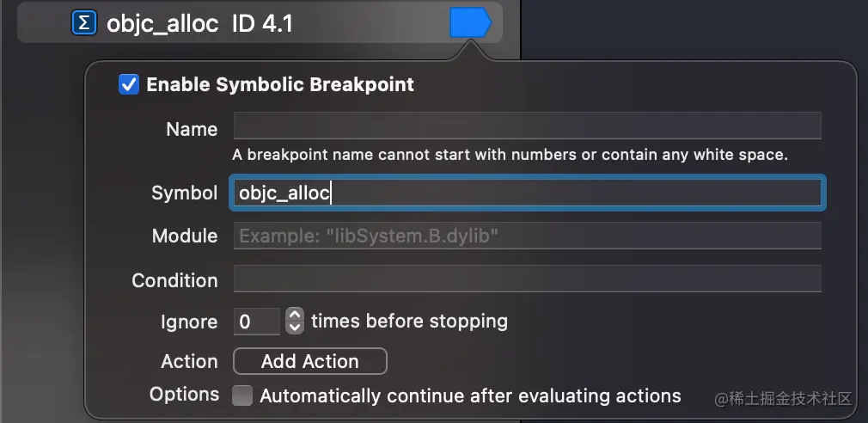Screen dimensions: 868x423
Task: Enable Automatically continue after evaluating actions checkbox
Action: click(x=241, y=395)
